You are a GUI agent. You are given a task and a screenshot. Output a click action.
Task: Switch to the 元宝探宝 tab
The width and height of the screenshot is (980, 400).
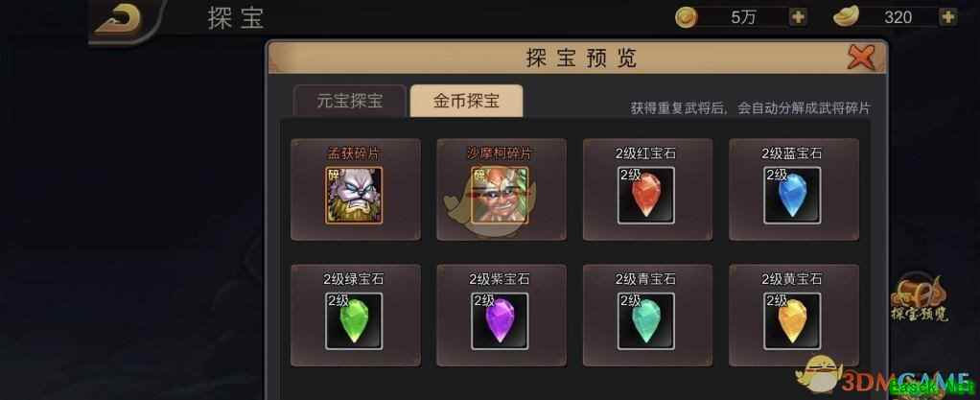point(349,102)
